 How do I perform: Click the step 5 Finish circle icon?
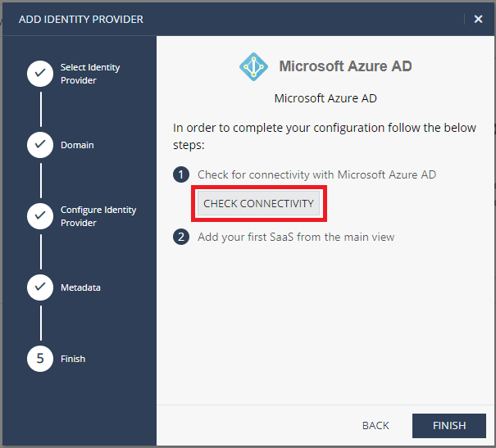click(40, 359)
